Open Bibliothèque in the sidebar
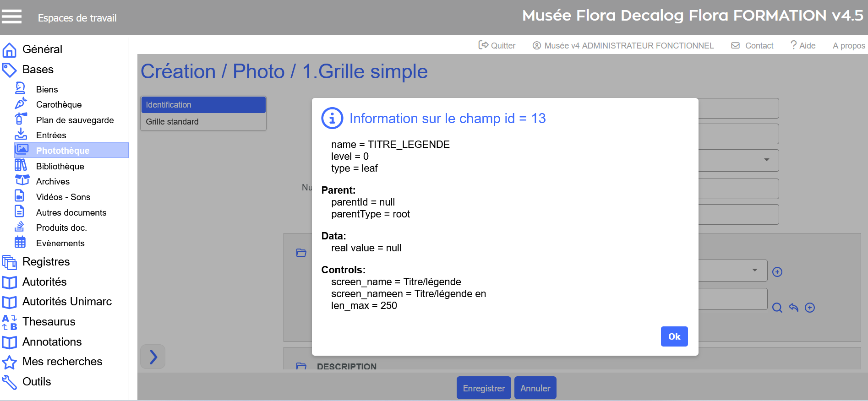 [x=60, y=166]
